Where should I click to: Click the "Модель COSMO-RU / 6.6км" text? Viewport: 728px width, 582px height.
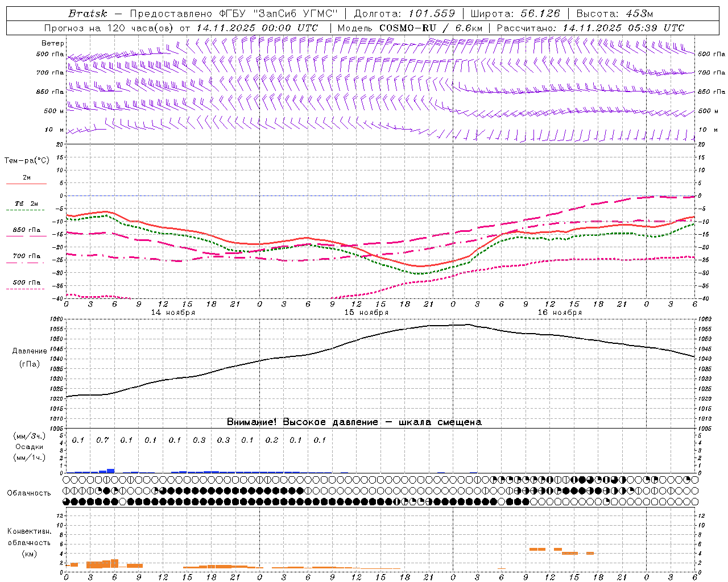tap(410, 28)
